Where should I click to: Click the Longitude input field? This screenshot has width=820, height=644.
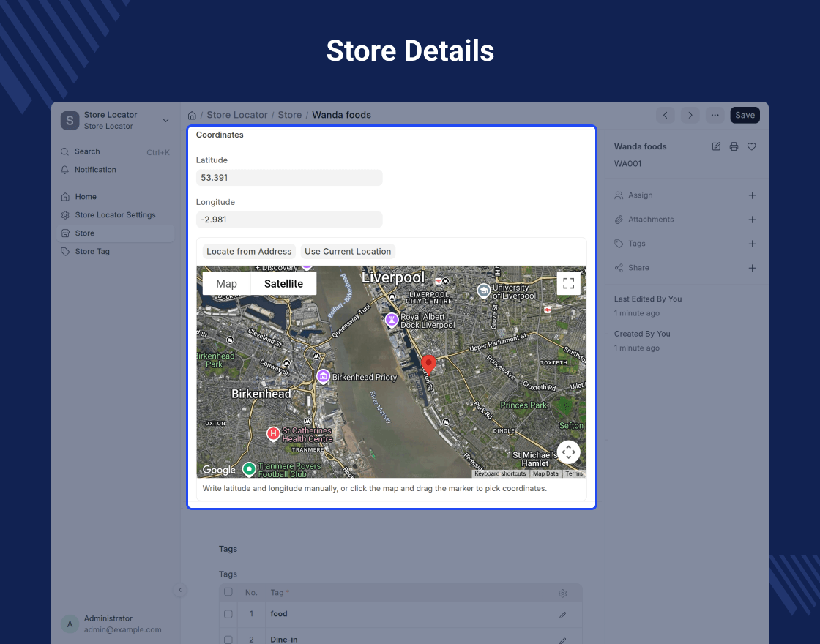(x=289, y=220)
